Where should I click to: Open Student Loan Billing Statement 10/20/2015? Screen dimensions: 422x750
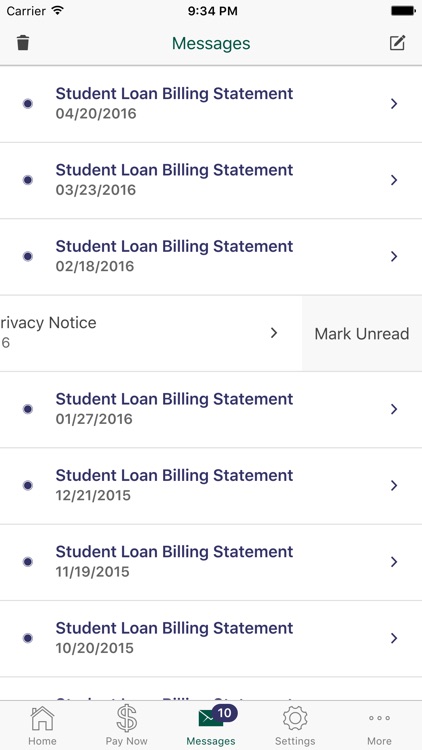click(x=211, y=638)
